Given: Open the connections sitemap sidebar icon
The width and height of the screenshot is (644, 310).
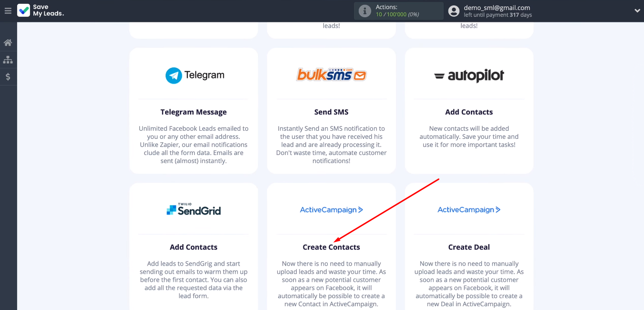Looking at the screenshot, I should [8, 60].
